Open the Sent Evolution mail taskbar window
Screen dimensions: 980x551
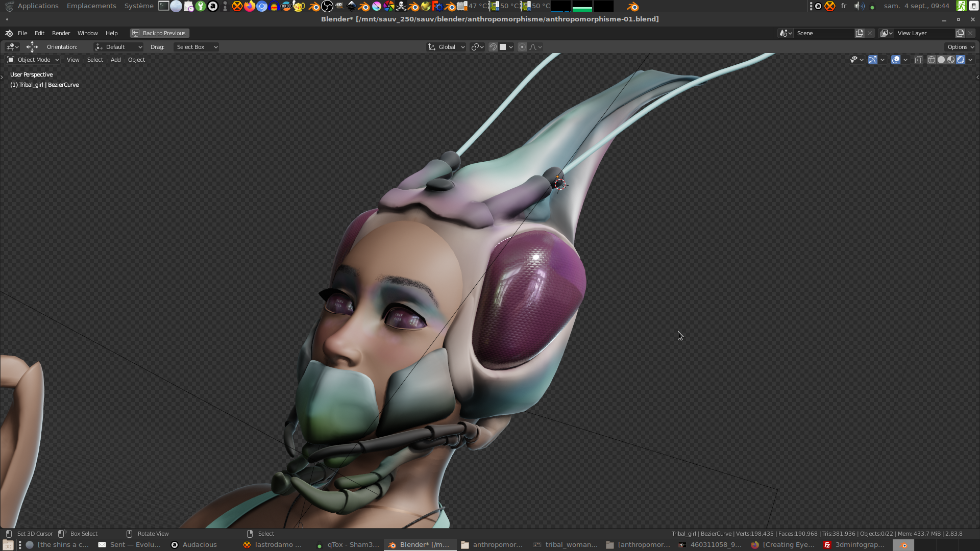130,545
